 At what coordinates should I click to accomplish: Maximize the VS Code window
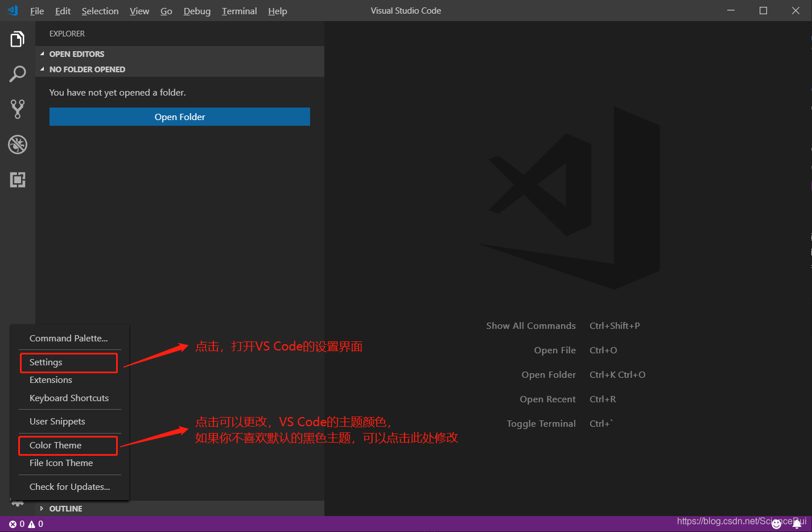[764, 11]
